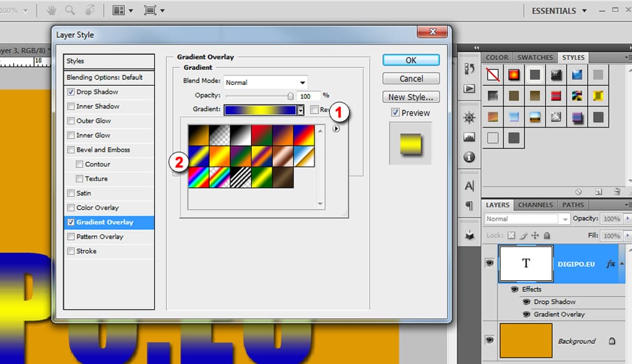Click the OK button
Image resolution: width=632 pixels, height=364 pixels.
(411, 60)
